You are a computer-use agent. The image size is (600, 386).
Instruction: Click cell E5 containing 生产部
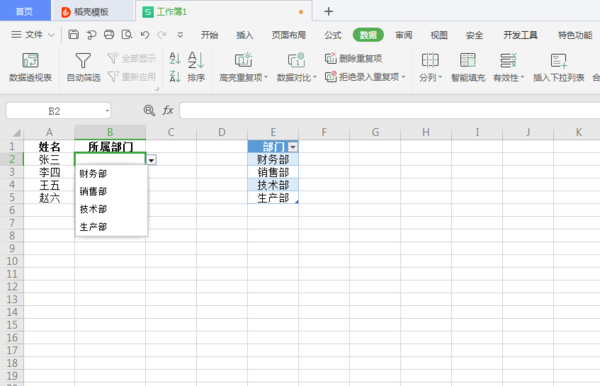coord(273,198)
